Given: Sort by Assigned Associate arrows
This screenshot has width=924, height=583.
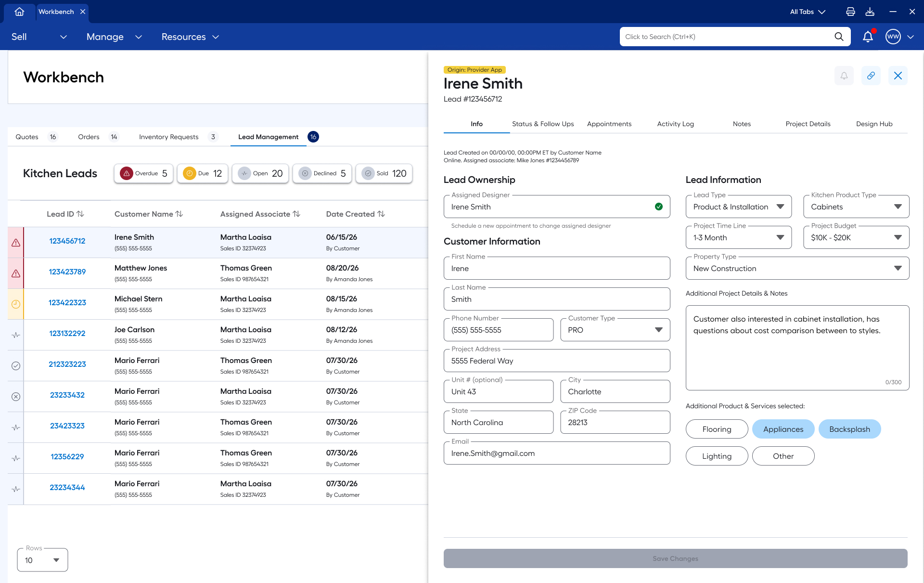Looking at the screenshot, I should [x=296, y=214].
